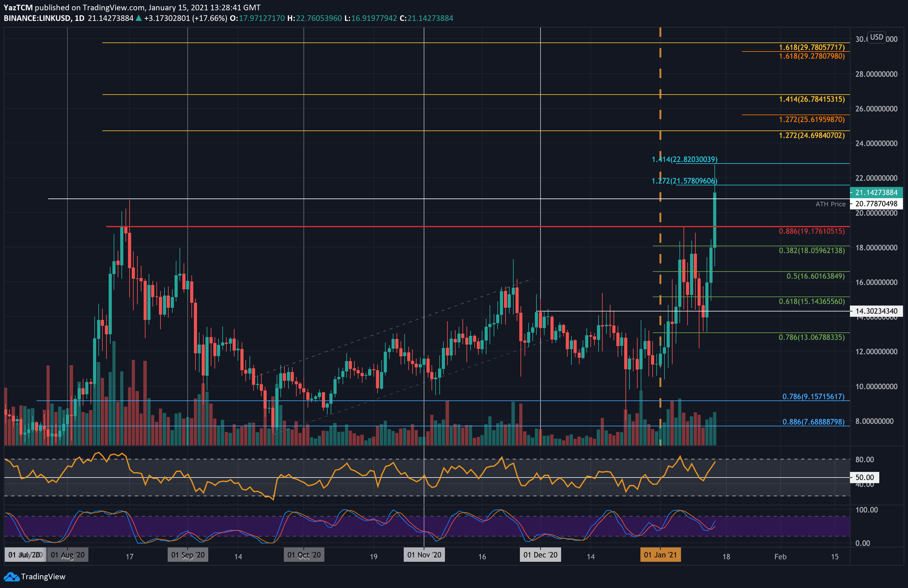908x588 pixels.
Task: Click the RSI 80.00 axis value
Action: click(864, 459)
